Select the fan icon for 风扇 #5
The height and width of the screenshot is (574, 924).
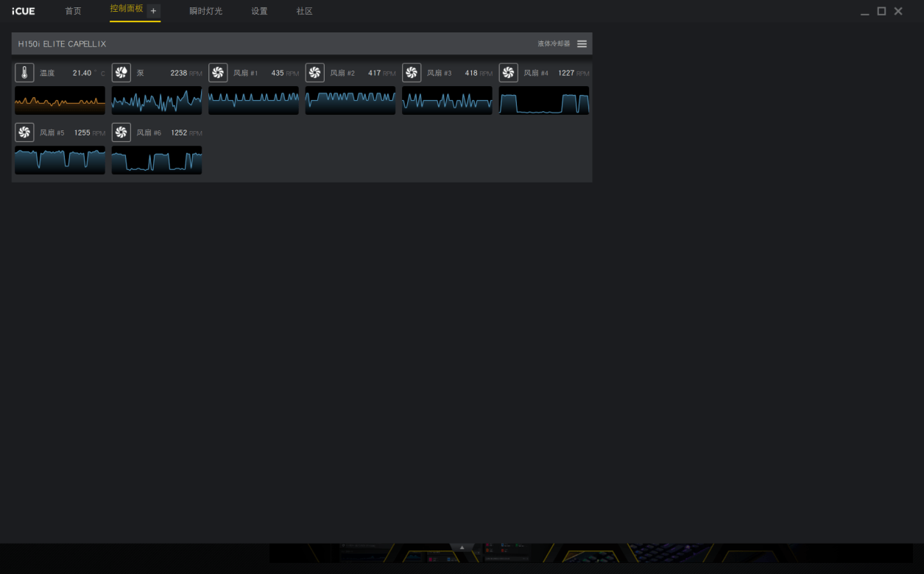(24, 132)
